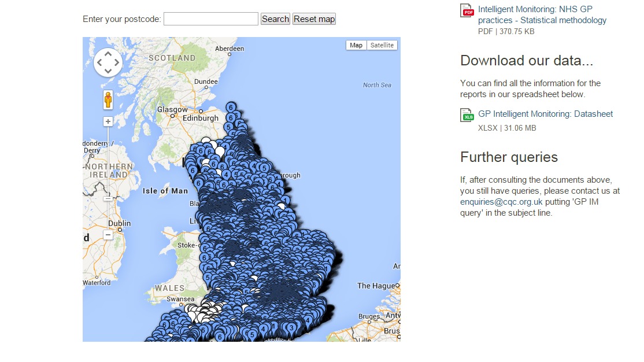Screen dimensions: 644x362
Task: Pan the map north using the up arrow
Action: tap(108, 53)
